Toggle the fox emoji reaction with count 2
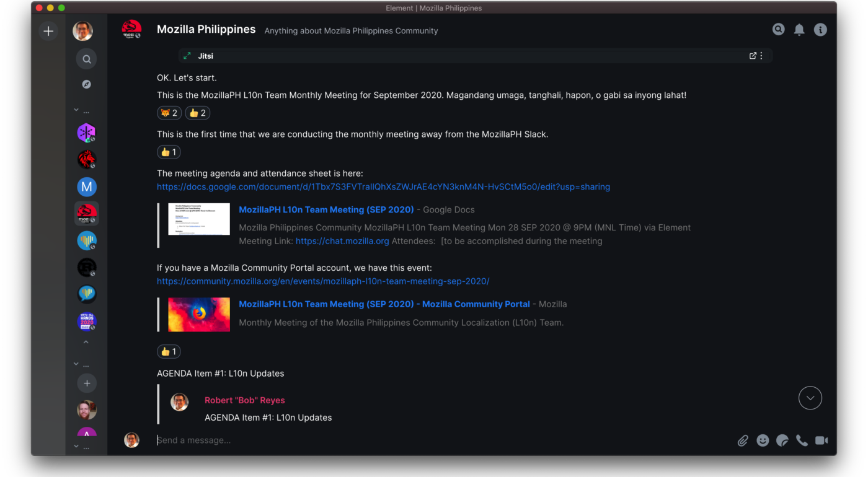 [169, 113]
